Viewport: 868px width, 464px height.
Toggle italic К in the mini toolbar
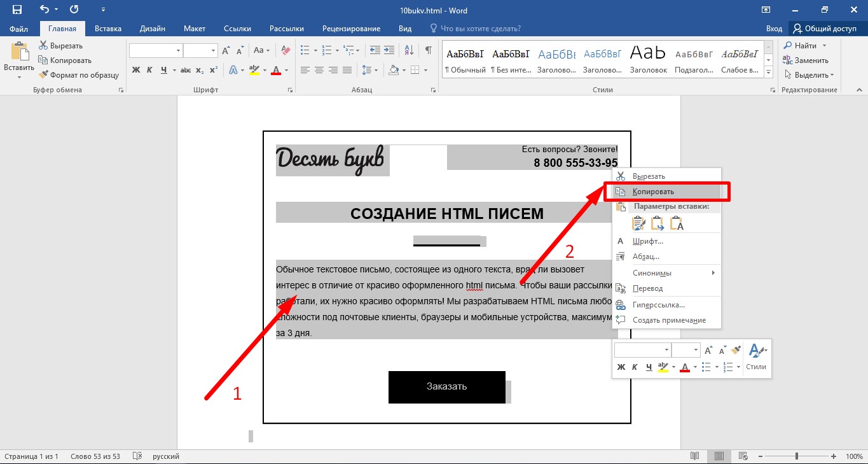point(635,367)
